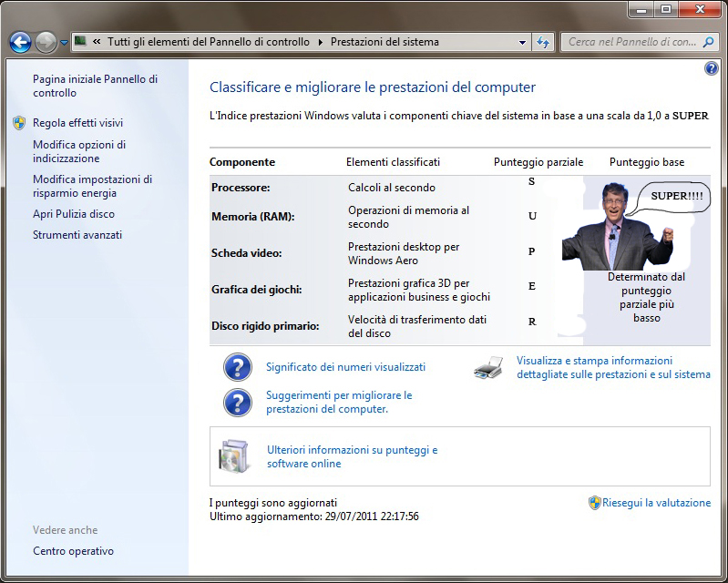Click help icon beside 'Suggerimenti per migliorare'

pyautogui.click(x=238, y=403)
